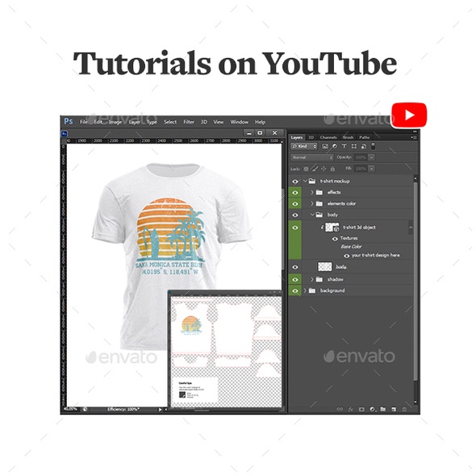Switch to the Brush tab
The image size is (476, 476).
click(348, 137)
